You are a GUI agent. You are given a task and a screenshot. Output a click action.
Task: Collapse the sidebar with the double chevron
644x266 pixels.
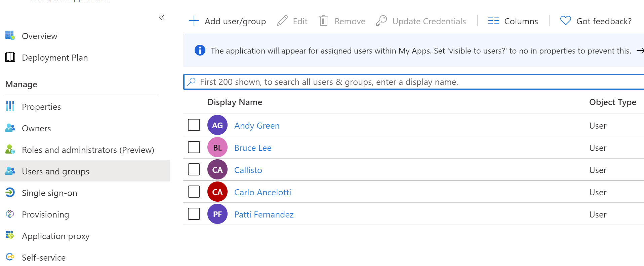162,17
